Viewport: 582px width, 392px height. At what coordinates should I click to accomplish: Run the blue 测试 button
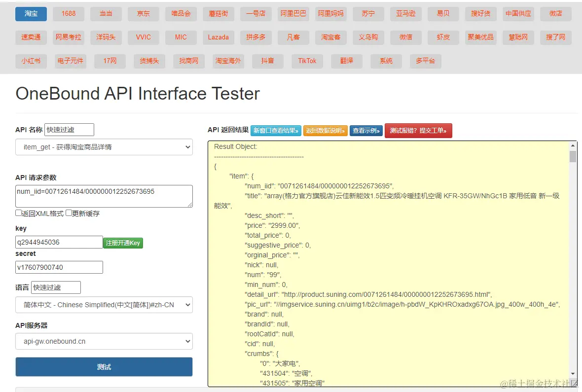tap(104, 367)
